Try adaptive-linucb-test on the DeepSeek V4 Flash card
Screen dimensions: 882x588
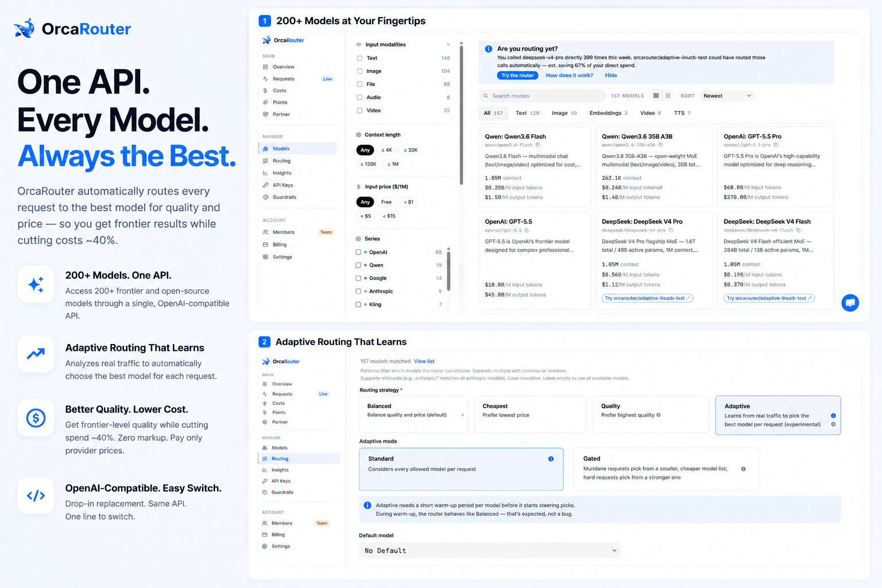(769, 298)
